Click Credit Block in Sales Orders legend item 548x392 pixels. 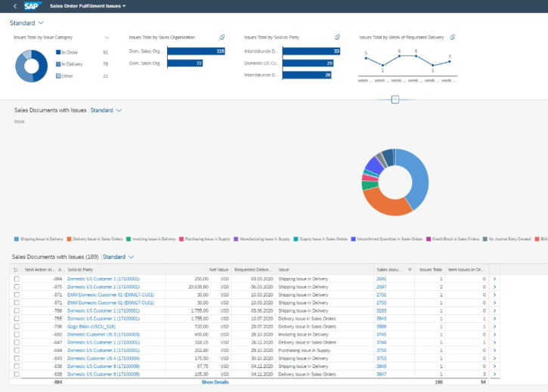click(x=453, y=239)
